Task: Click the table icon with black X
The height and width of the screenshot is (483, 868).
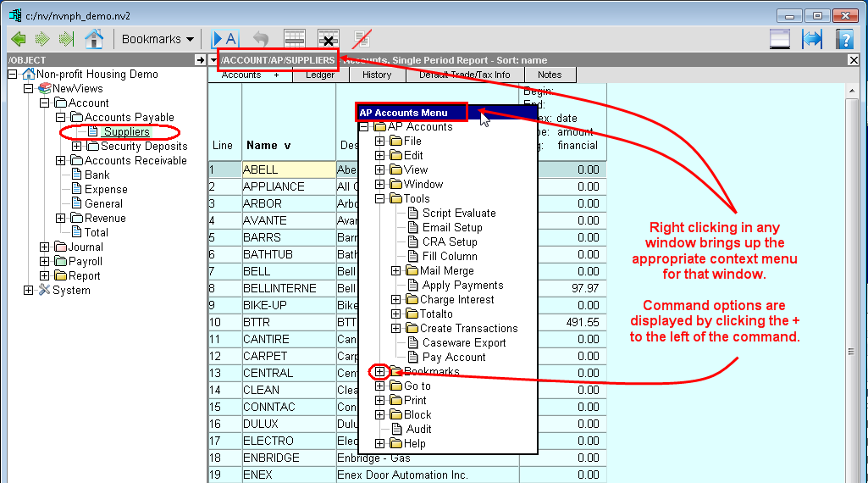Action: point(328,39)
